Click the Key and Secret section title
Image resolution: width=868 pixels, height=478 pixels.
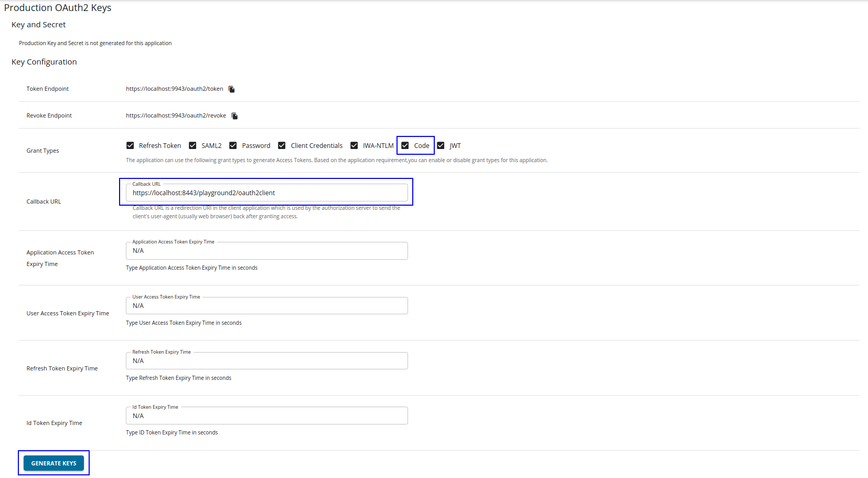(38, 24)
